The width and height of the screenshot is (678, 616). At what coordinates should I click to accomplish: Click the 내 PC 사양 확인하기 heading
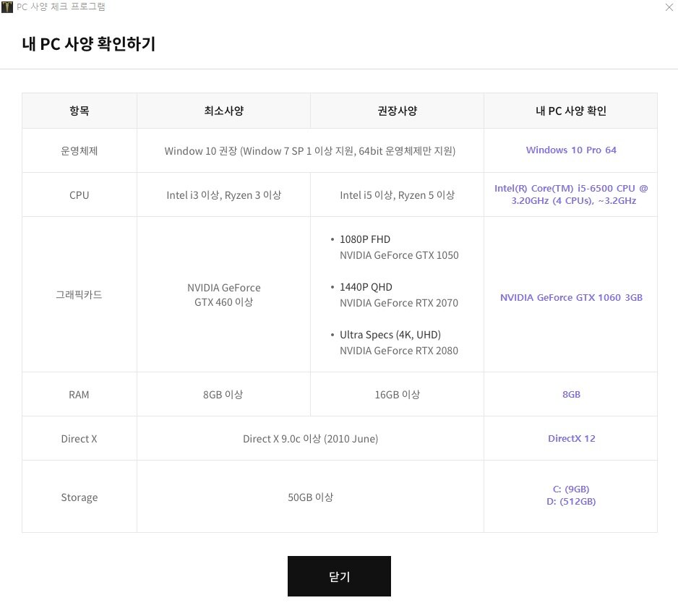coord(89,43)
